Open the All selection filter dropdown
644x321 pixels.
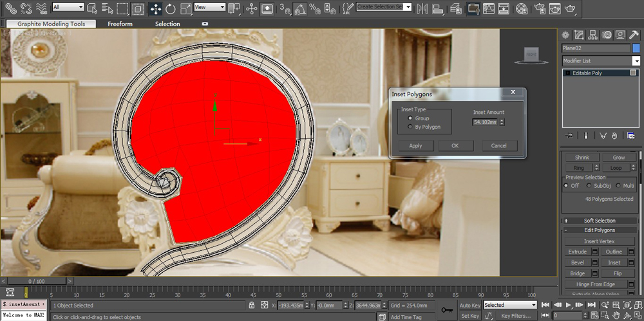[x=68, y=7]
